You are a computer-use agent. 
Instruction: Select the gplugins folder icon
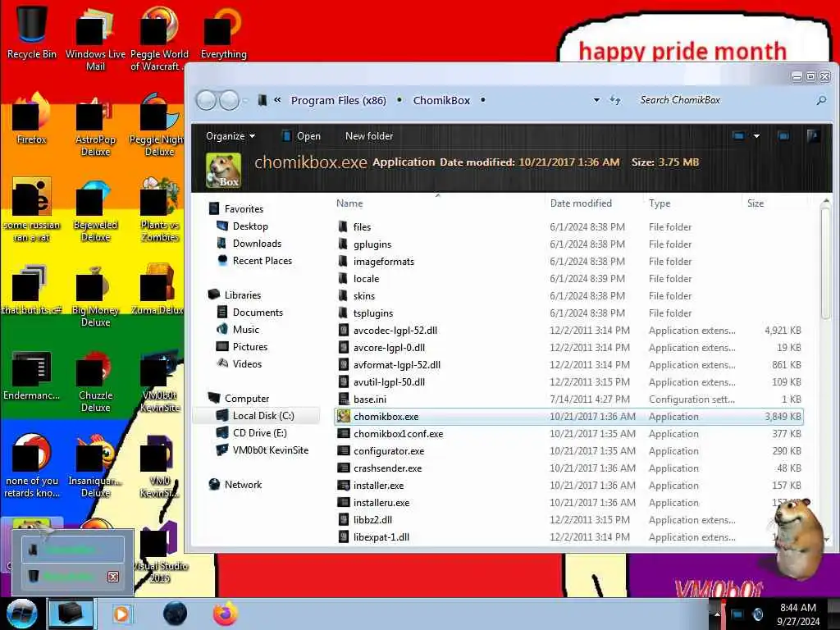(x=344, y=244)
